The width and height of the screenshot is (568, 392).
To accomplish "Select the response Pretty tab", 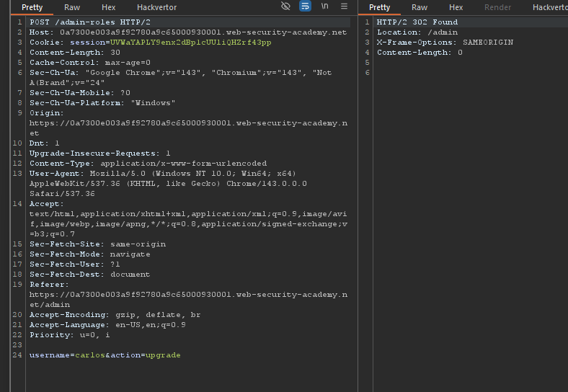I will (x=379, y=7).
